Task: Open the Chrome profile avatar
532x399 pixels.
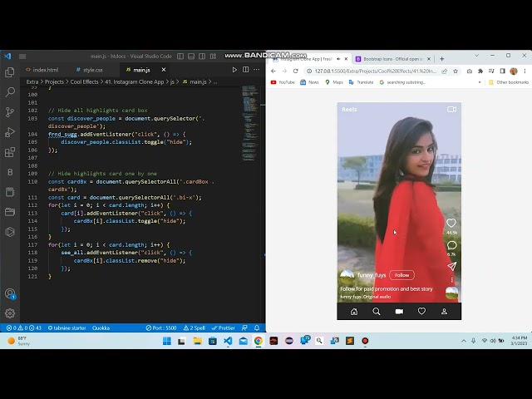Action: click(514, 71)
